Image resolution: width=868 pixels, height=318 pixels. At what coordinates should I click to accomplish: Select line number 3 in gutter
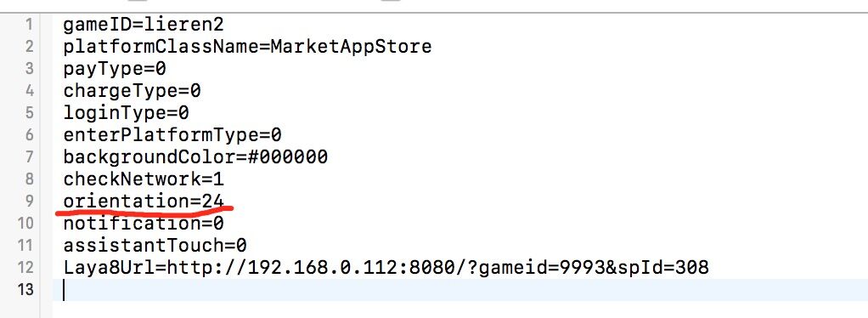pyautogui.click(x=29, y=69)
